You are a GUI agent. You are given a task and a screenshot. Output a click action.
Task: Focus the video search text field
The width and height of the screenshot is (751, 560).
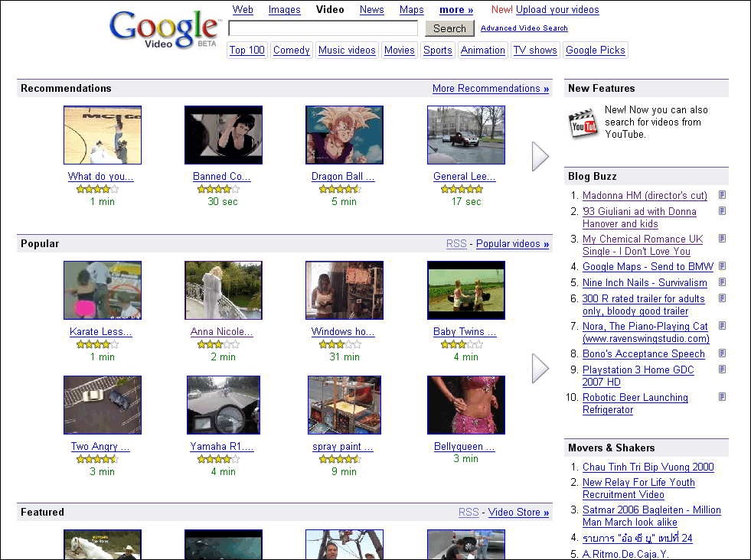click(323, 28)
